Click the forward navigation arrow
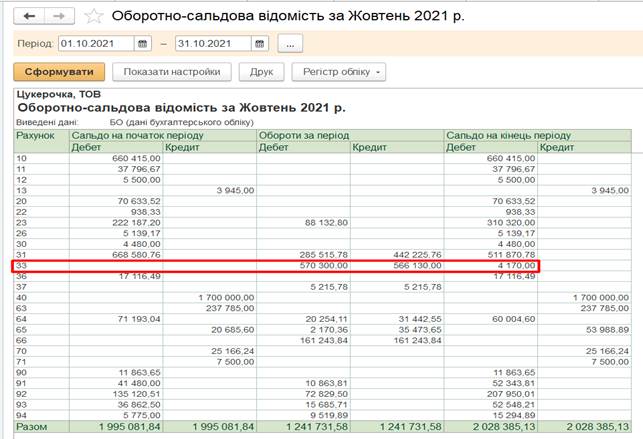Viewport: 643px width, 439px height. (x=59, y=16)
